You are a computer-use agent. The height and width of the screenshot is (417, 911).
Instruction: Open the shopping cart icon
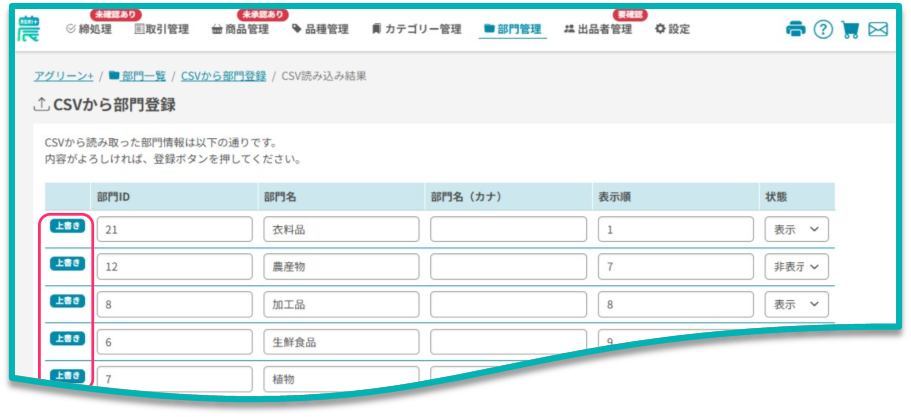point(851,29)
